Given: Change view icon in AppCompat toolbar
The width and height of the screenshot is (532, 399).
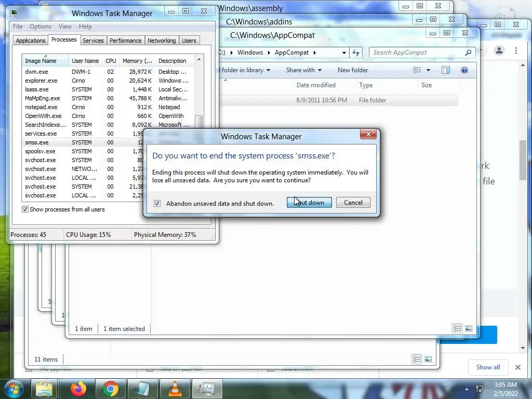Looking at the screenshot, I should (417, 70).
